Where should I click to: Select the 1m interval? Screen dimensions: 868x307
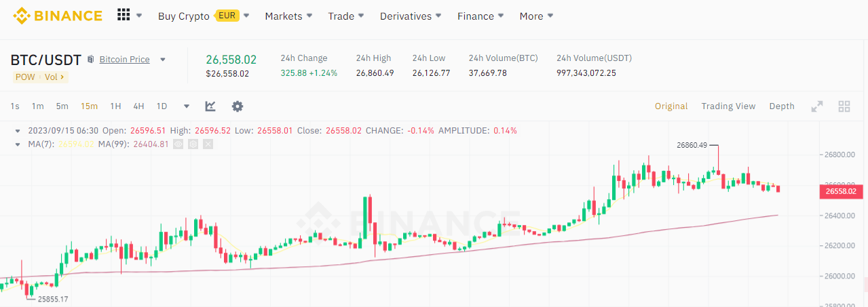tap(37, 106)
